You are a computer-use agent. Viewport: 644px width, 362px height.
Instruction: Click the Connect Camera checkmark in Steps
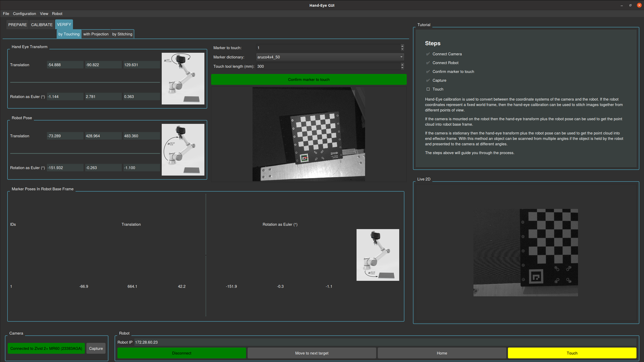tap(428, 54)
